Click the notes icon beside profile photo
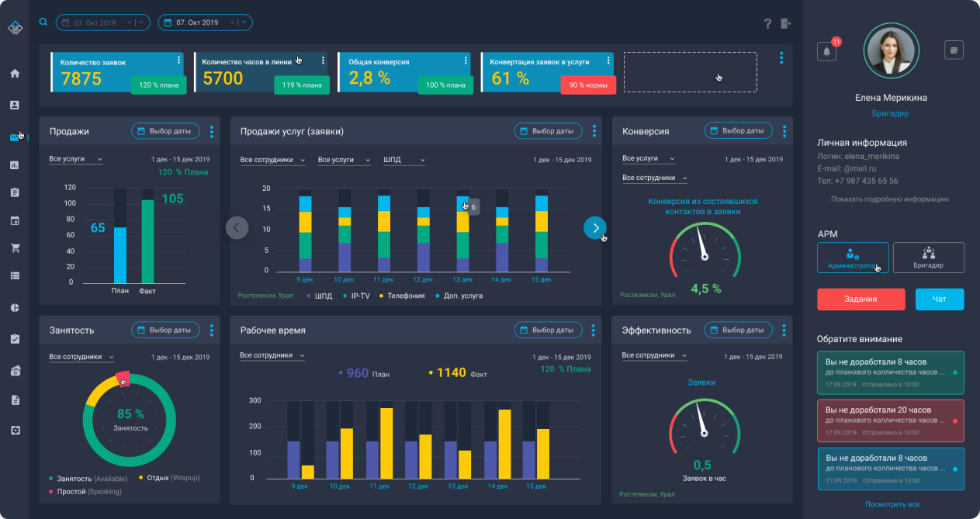 click(x=954, y=50)
